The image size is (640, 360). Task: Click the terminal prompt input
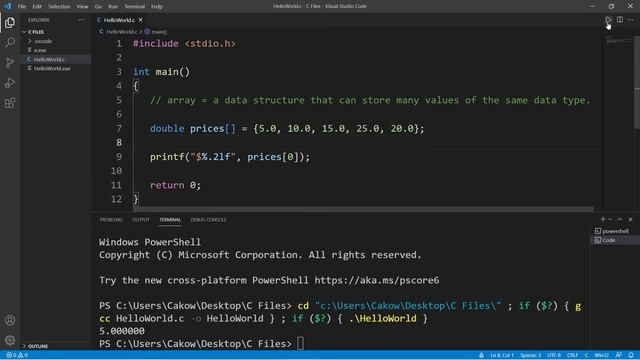[x=300, y=344]
